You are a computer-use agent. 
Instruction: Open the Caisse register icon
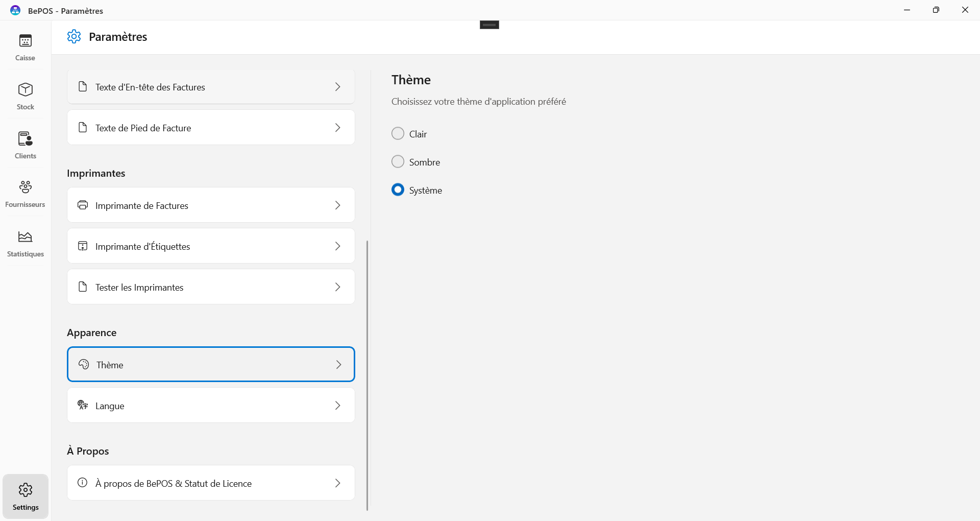pyautogui.click(x=25, y=41)
